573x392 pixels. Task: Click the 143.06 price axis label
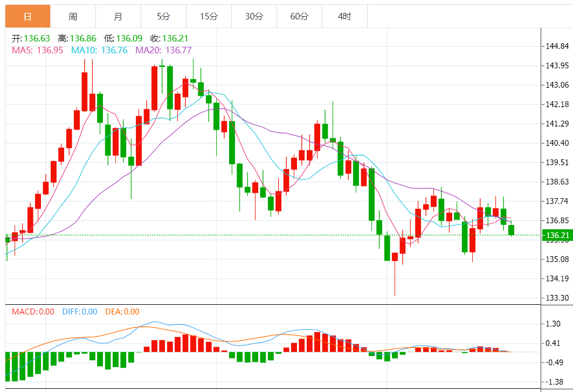coord(557,85)
